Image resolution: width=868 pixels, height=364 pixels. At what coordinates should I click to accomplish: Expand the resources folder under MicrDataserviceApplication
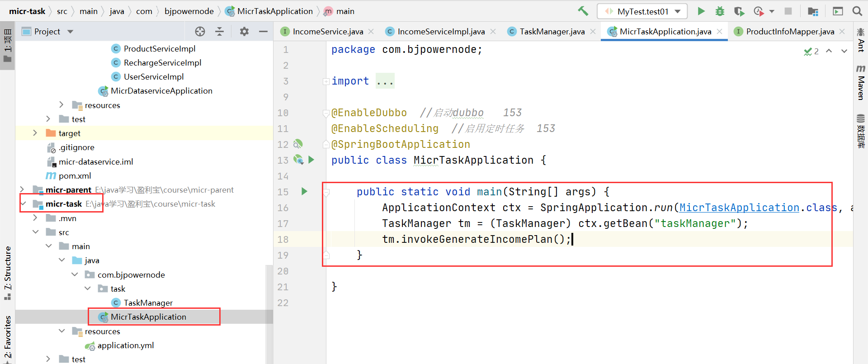[61, 105]
